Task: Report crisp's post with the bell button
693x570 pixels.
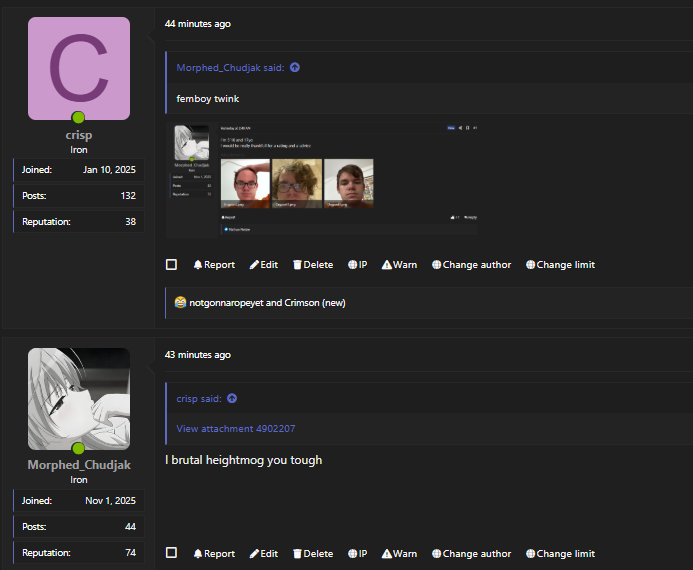Action: point(214,265)
